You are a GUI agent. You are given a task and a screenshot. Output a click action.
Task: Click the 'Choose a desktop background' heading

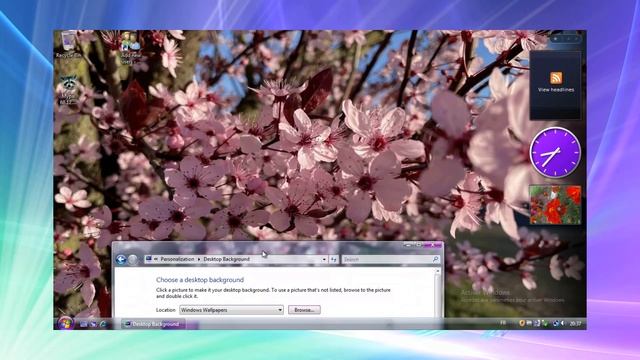point(200,280)
